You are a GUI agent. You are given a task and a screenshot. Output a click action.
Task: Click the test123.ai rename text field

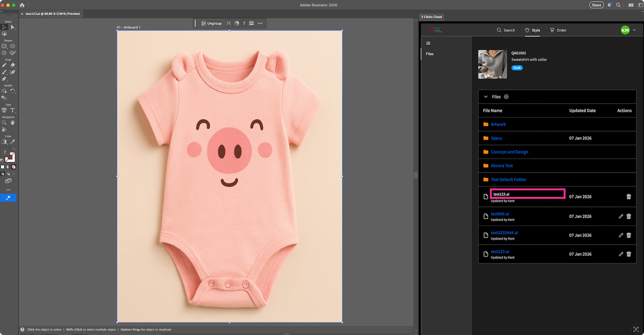click(x=527, y=194)
